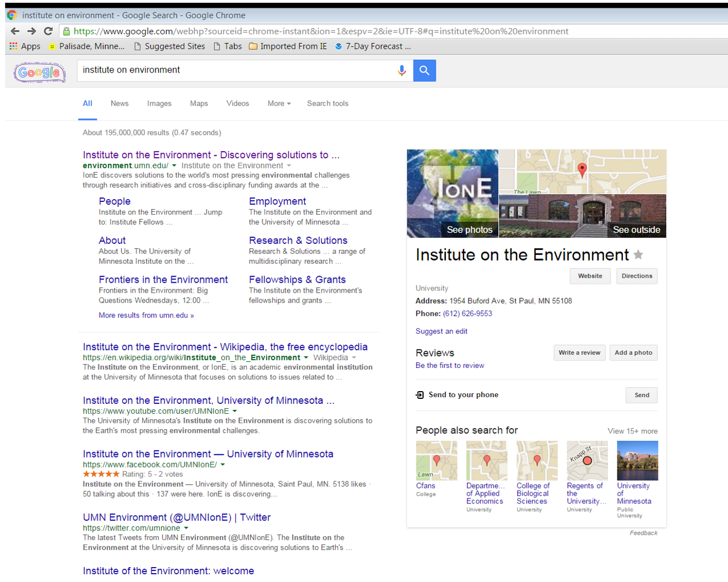Viewport: 728px width, 582px height.
Task: Click the Feedback link
Action: pos(643,533)
